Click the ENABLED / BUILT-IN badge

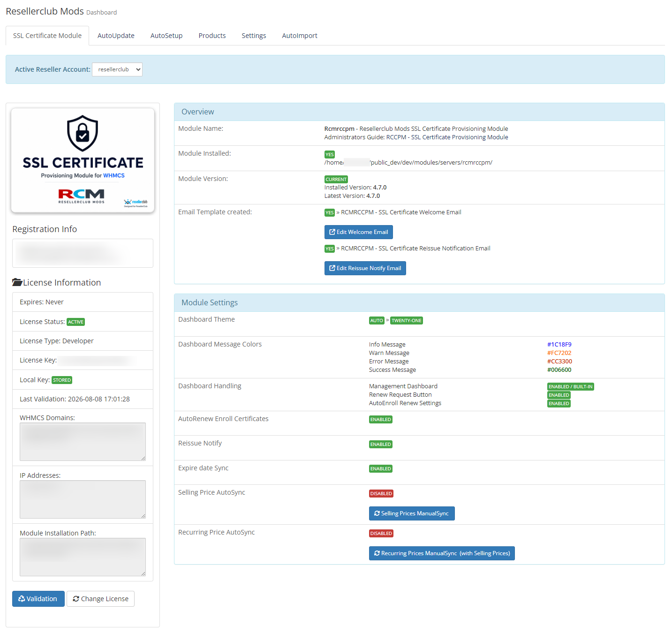(571, 387)
